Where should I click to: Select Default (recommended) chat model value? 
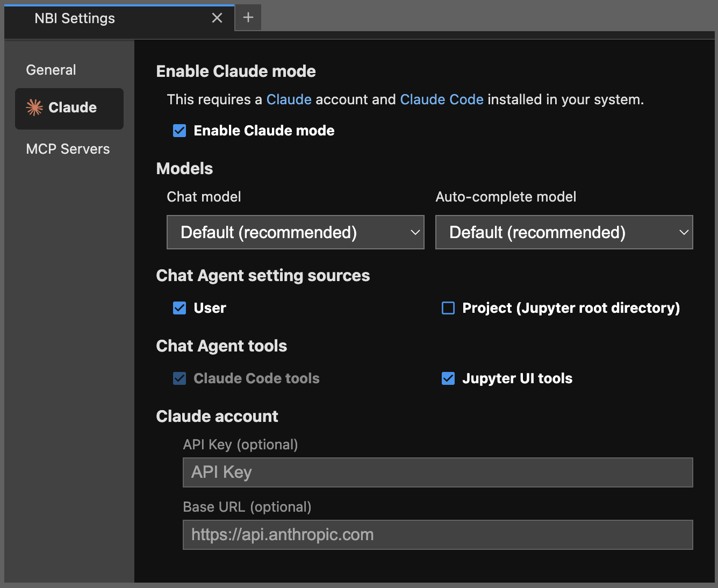(269, 232)
